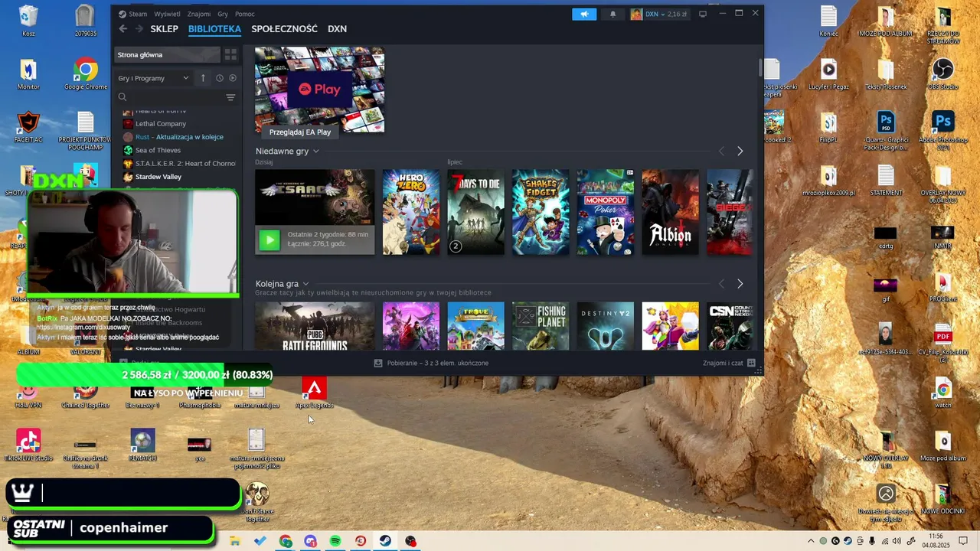
Task: Select Stardew Valley above the webcam overlay
Action: (158, 177)
